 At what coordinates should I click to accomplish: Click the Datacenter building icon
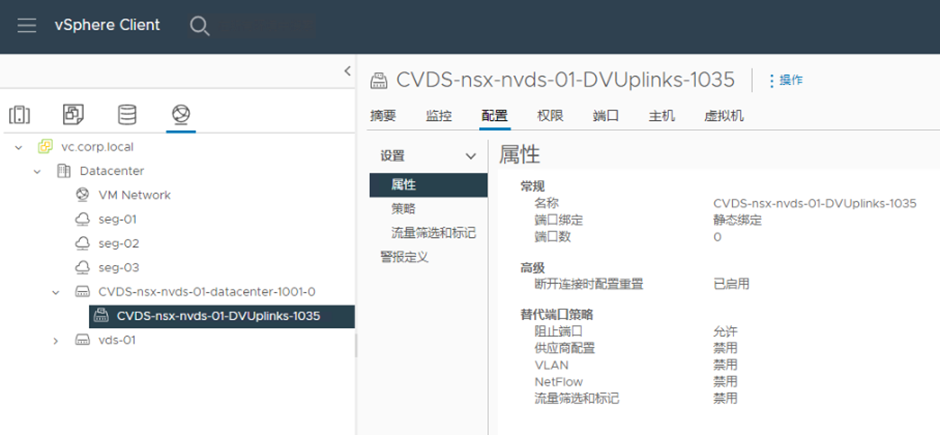point(64,171)
